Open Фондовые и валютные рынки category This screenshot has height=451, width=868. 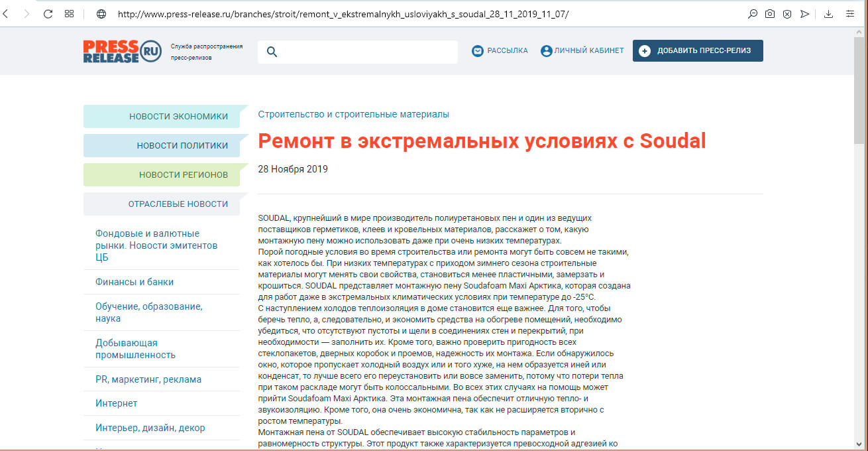click(x=156, y=245)
